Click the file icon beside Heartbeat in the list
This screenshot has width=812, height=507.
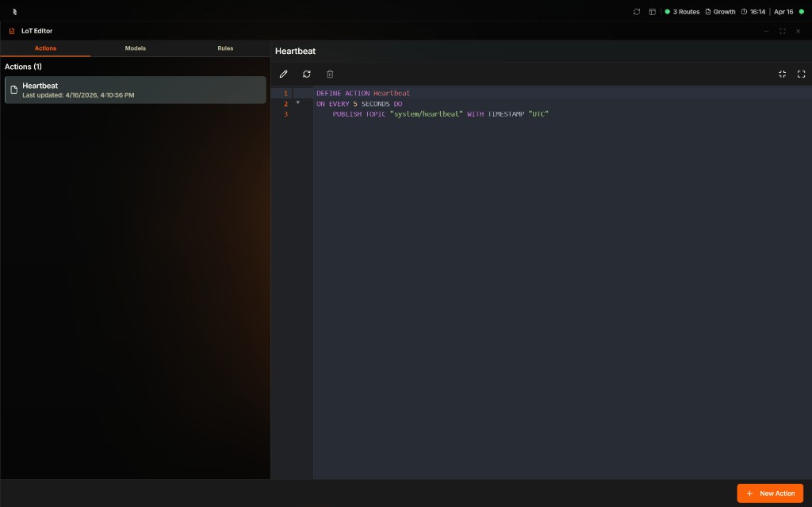14,90
